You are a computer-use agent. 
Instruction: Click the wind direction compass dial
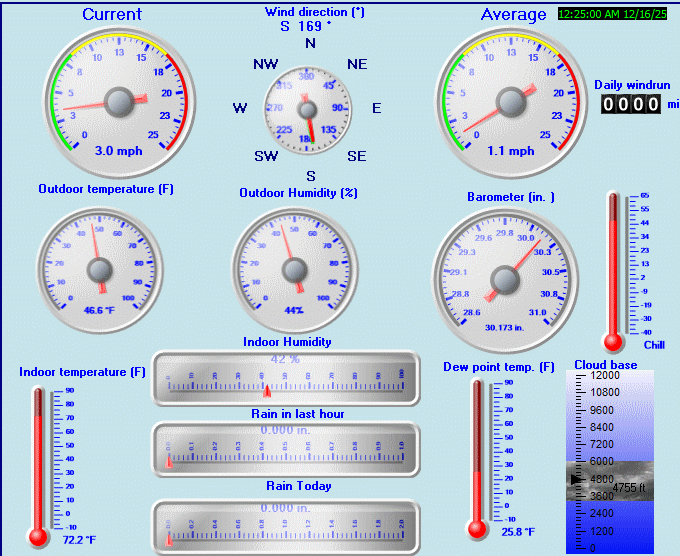[310, 107]
